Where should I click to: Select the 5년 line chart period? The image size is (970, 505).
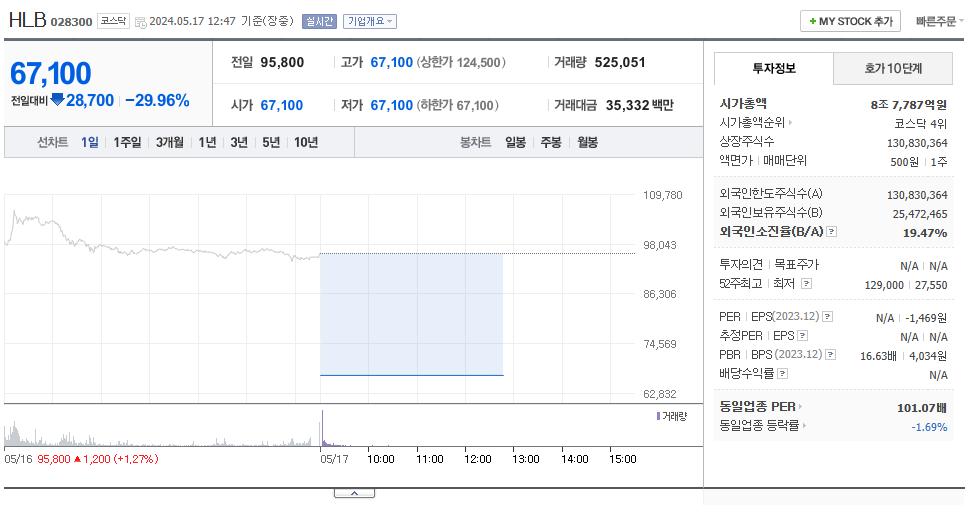[x=271, y=142]
